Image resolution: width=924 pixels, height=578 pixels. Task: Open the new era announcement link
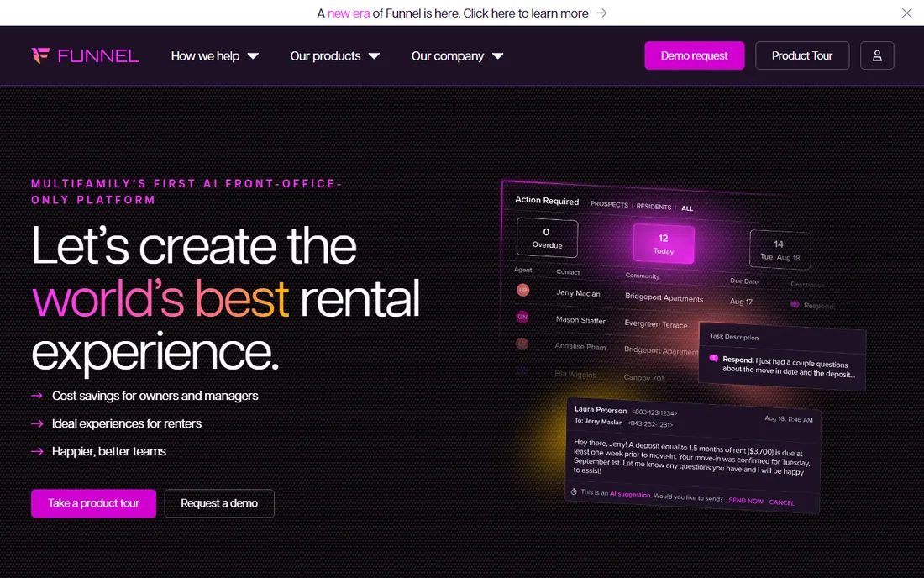[x=349, y=13]
